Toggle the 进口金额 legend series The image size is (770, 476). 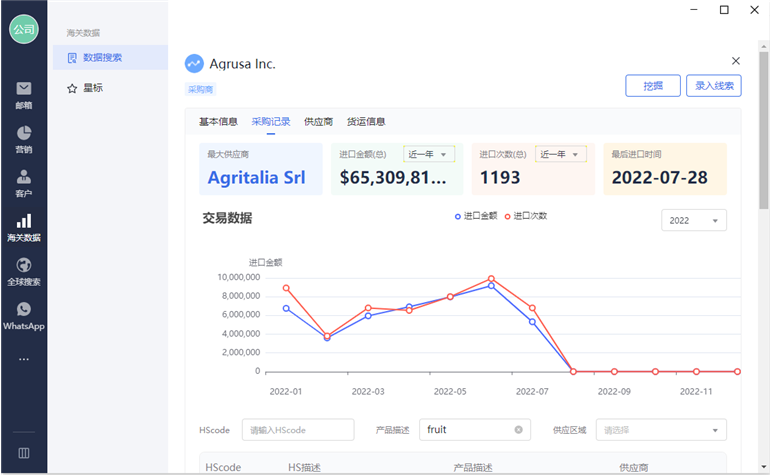[476, 216]
